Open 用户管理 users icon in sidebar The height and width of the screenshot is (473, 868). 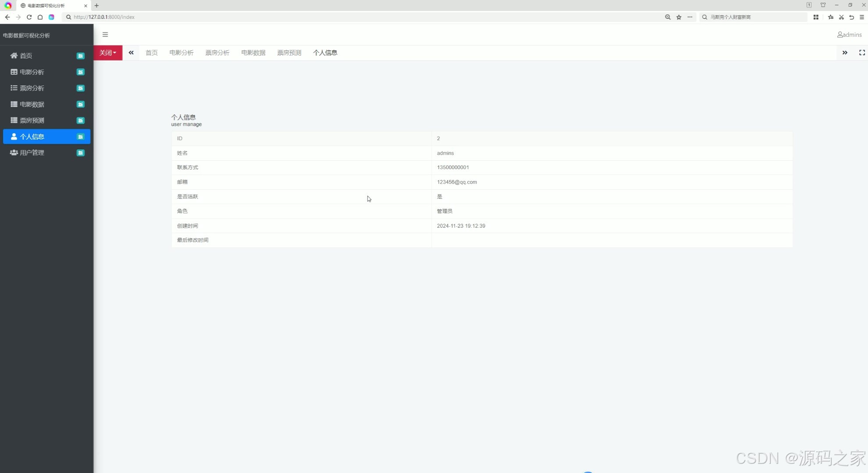(13, 152)
